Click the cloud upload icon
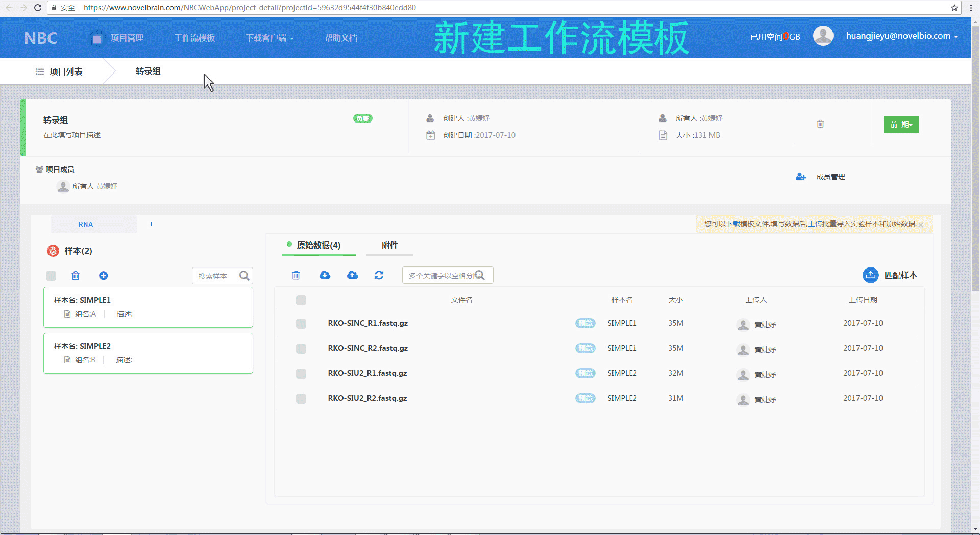 click(x=352, y=275)
